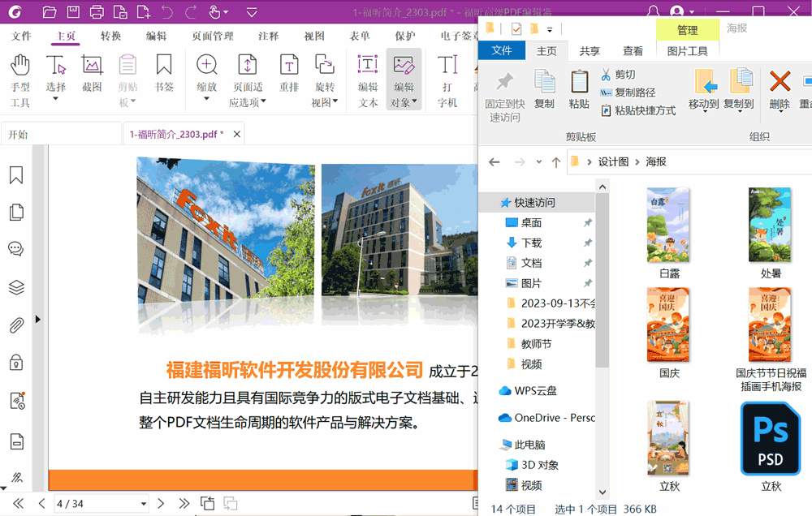The width and height of the screenshot is (812, 516).
Task: Open the Explorer Share (共享) tab
Action: (x=590, y=51)
